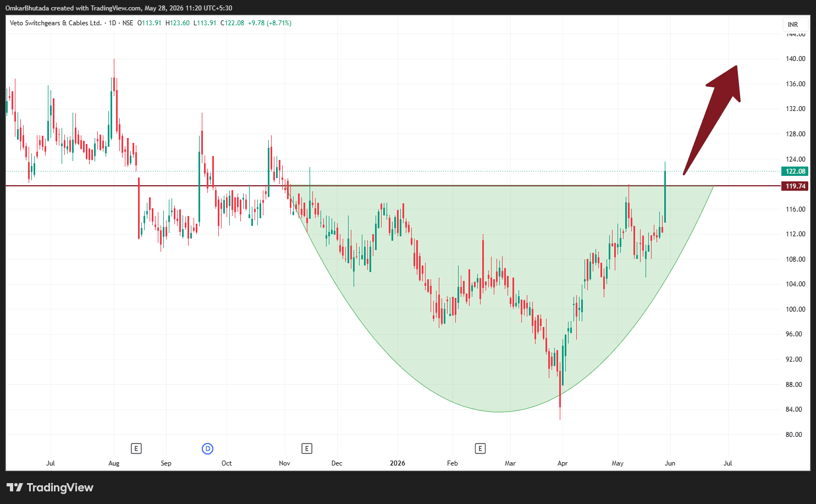Click the August earnings E marker
Screen dimensions: 816x504
click(136, 448)
